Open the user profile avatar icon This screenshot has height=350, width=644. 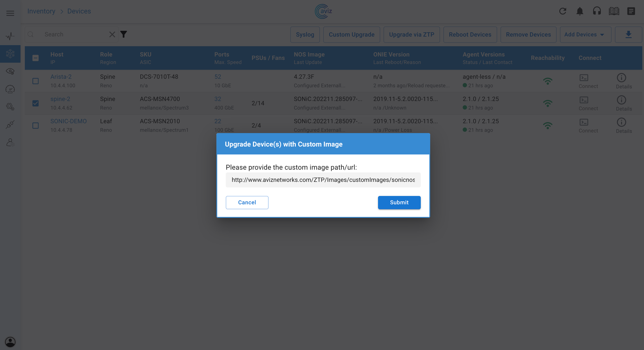coord(10,342)
